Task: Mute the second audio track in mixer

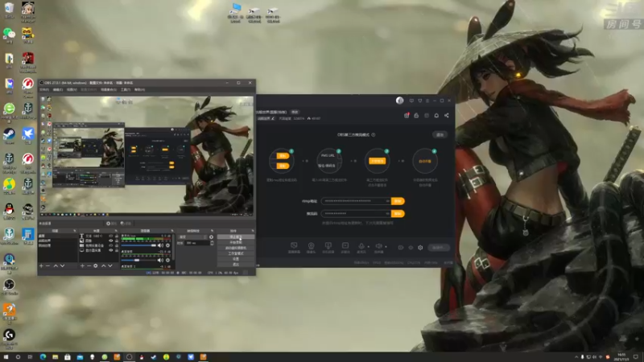Action: point(160,260)
